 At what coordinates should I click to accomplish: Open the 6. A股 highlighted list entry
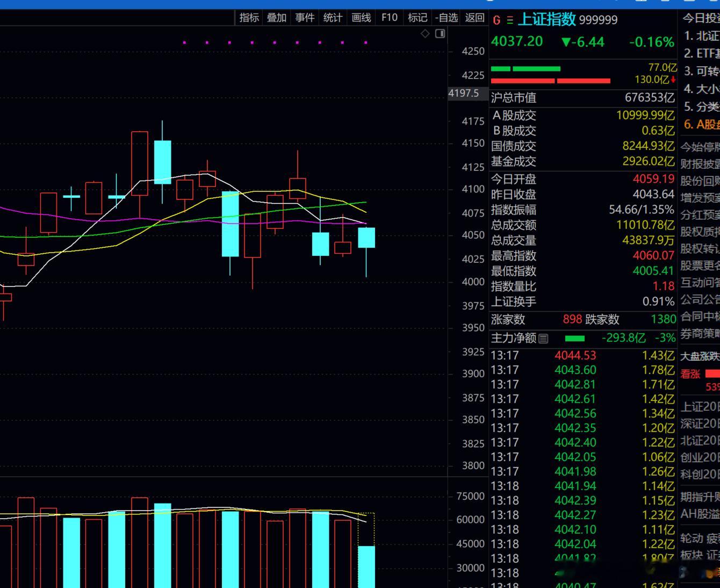[701, 124]
